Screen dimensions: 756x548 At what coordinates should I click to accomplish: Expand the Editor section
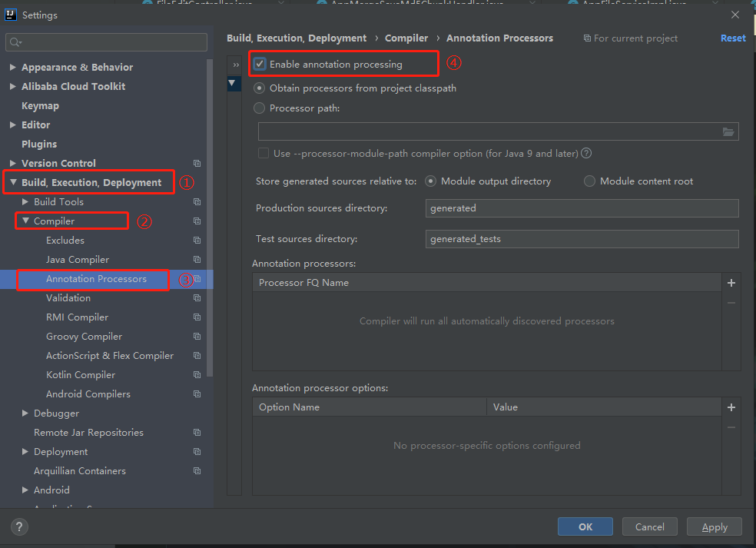[13, 125]
